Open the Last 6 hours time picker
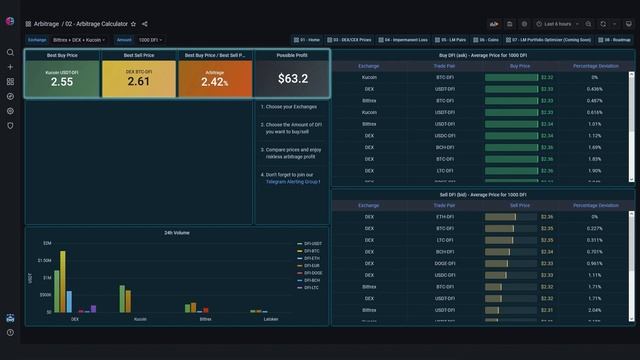Image resolution: width=640 pixels, height=360 pixels. coord(557,24)
